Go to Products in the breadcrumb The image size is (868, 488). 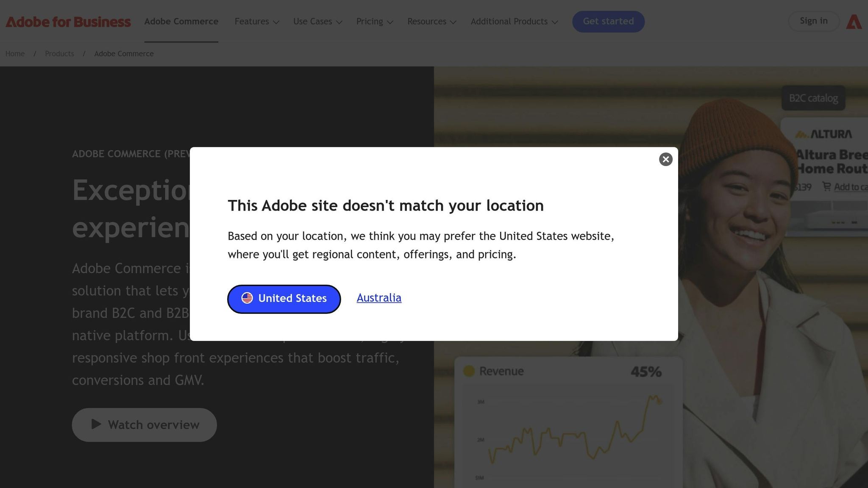click(x=59, y=54)
